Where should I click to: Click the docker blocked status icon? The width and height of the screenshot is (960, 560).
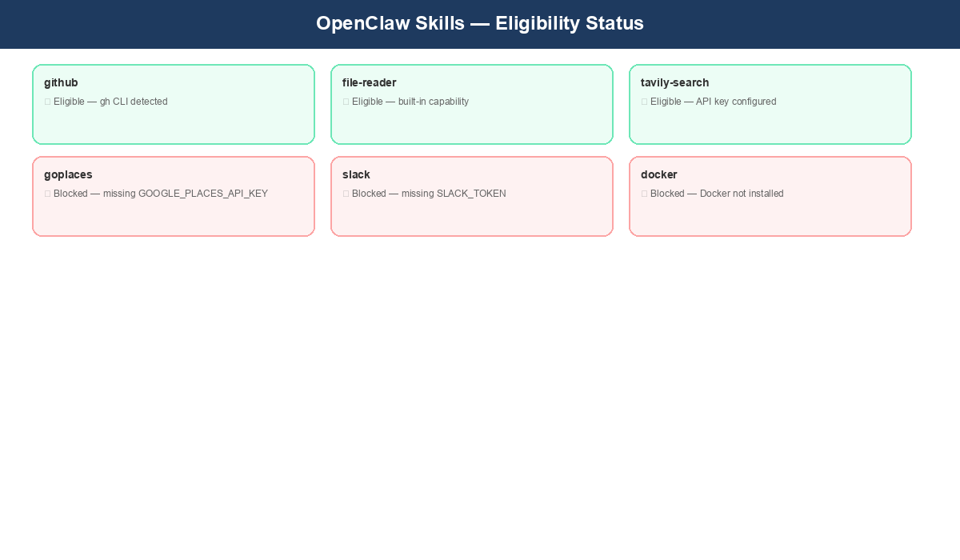pyautogui.click(x=645, y=194)
